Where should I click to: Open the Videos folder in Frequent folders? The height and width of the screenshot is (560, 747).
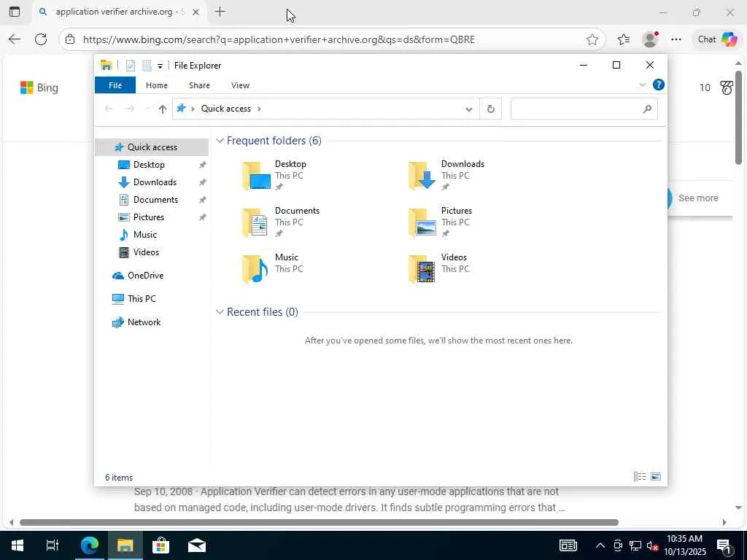(439, 268)
